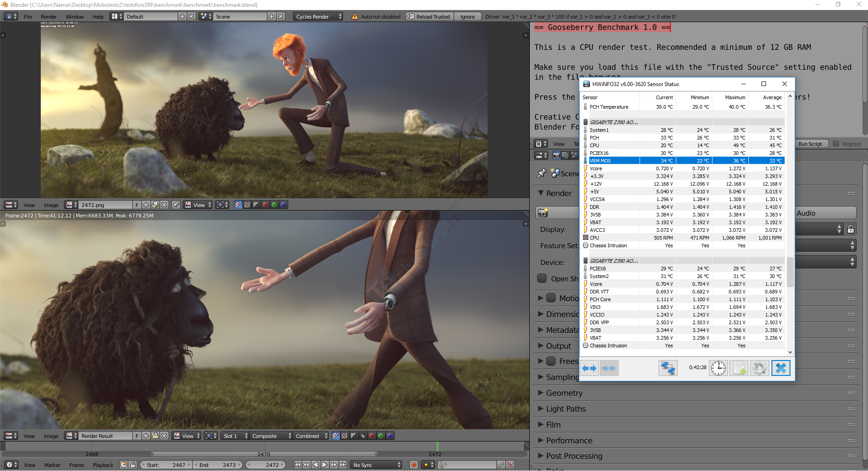Open the Render menu in top bar

pyautogui.click(x=48, y=16)
